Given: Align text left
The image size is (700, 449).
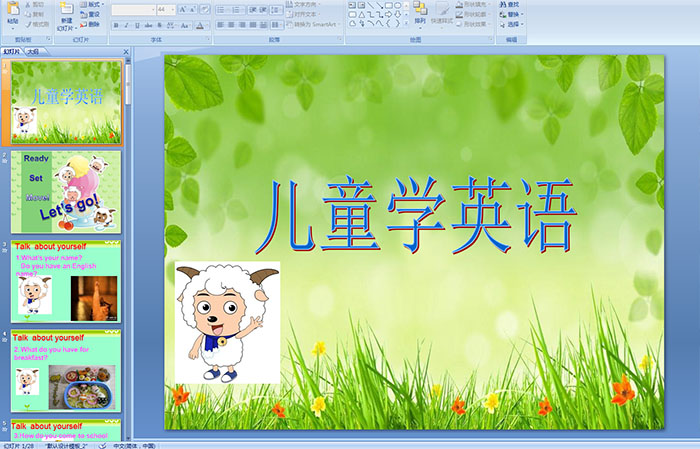Looking at the screenshot, I should pyautogui.click(x=221, y=25).
